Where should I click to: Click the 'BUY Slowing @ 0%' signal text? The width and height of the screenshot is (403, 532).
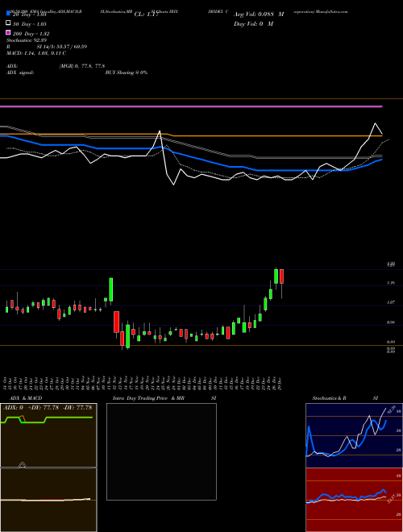(127, 73)
